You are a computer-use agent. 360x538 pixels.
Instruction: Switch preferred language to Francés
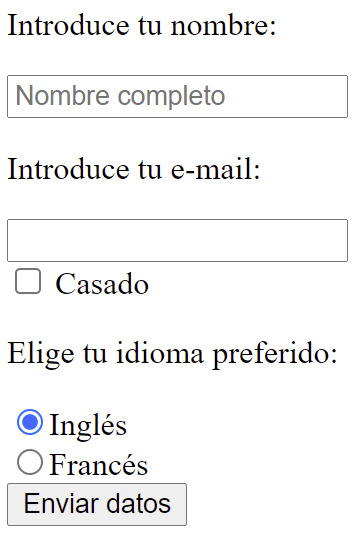30,462
